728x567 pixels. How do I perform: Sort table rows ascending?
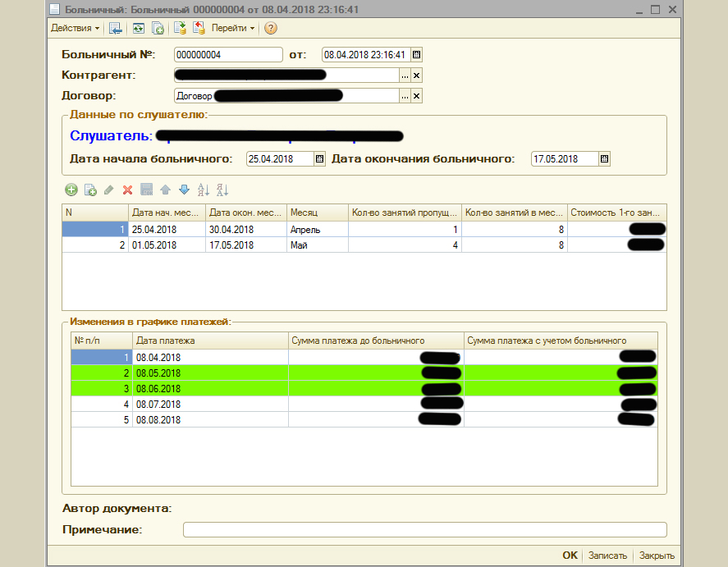[204, 190]
